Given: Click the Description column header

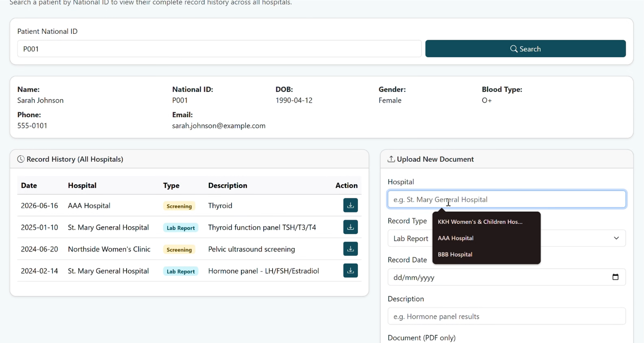Looking at the screenshot, I should (227, 186).
